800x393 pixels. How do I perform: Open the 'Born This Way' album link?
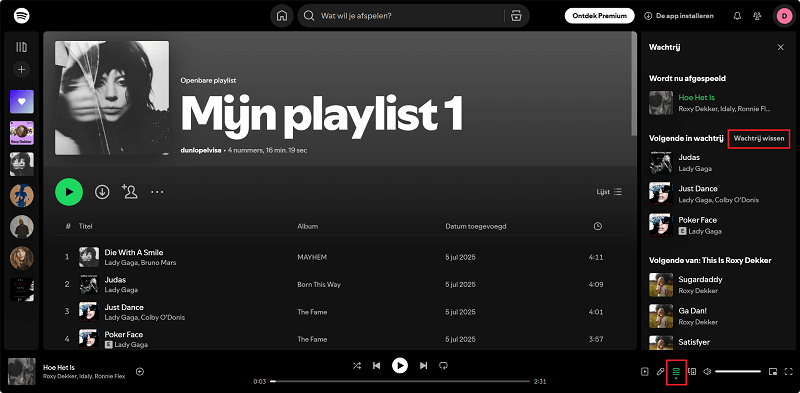click(319, 284)
